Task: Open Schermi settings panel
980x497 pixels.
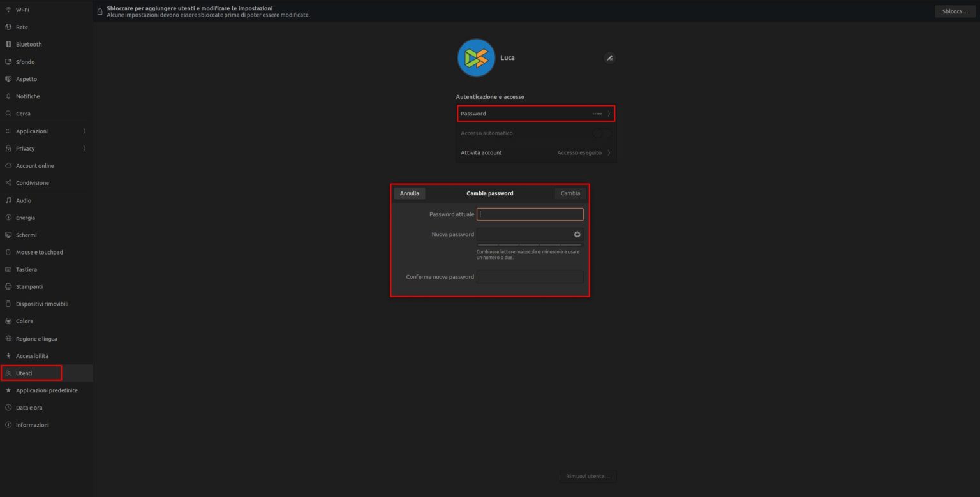Action: click(x=26, y=235)
